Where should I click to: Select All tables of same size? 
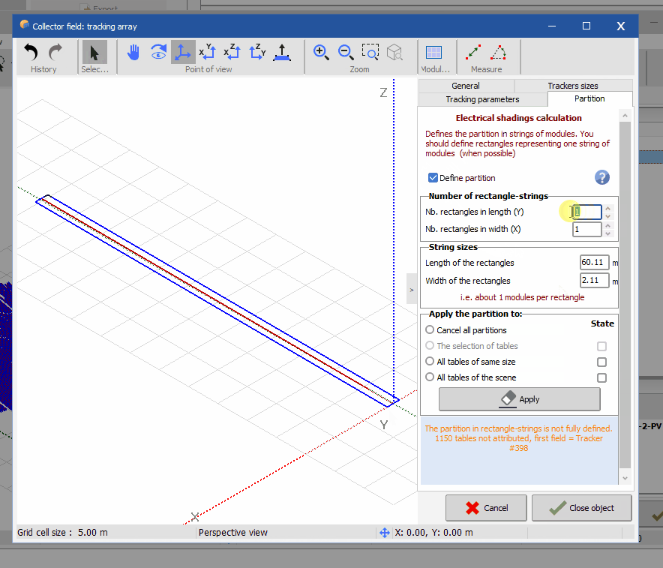[430, 361]
